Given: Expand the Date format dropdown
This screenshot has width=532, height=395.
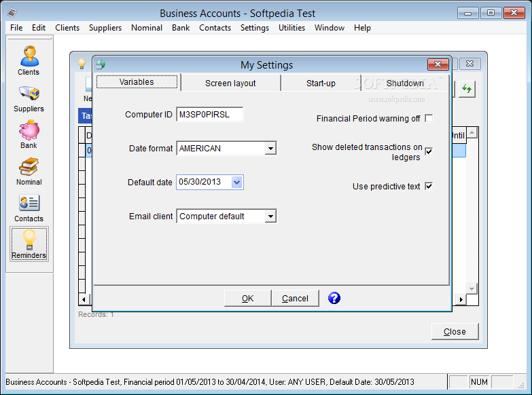Looking at the screenshot, I should click(270, 149).
